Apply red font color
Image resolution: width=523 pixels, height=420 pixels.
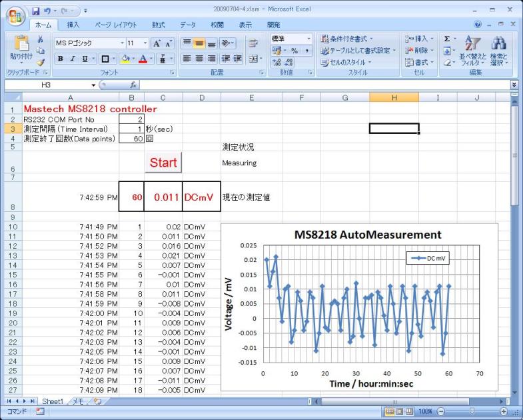pos(143,59)
